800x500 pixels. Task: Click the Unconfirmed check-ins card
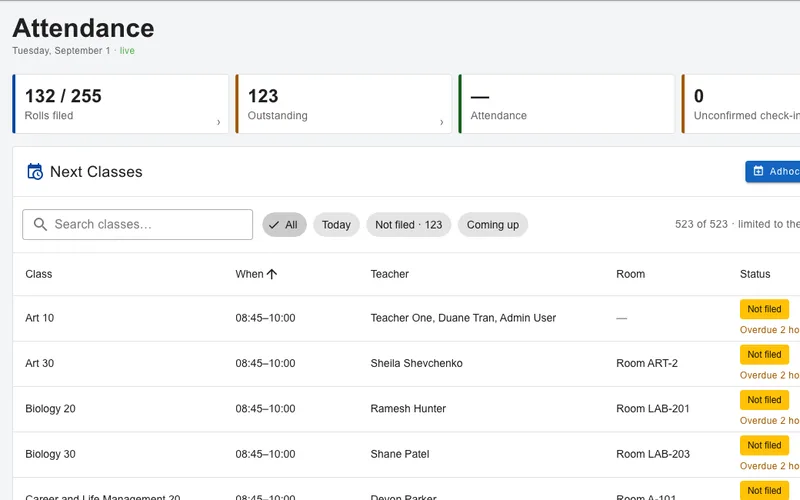coord(741,104)
